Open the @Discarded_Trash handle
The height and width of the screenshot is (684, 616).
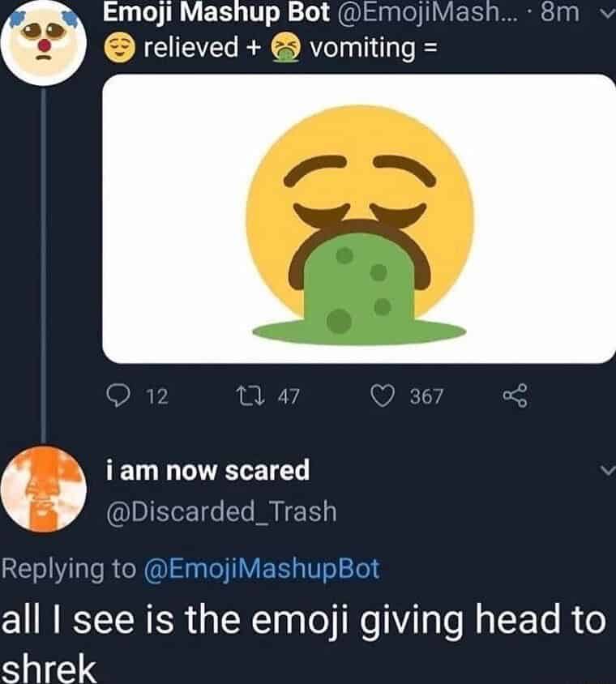[221, 511]
